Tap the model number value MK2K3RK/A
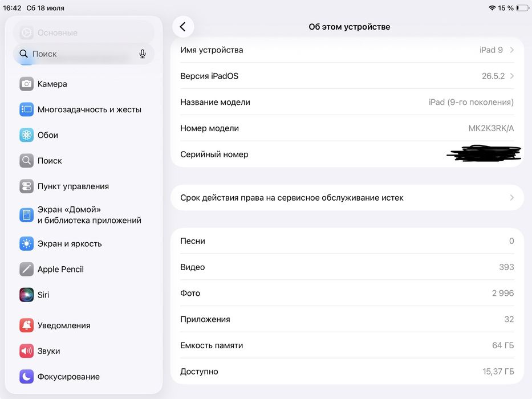Viewport: 532px width, 399px height. [491, 128]
